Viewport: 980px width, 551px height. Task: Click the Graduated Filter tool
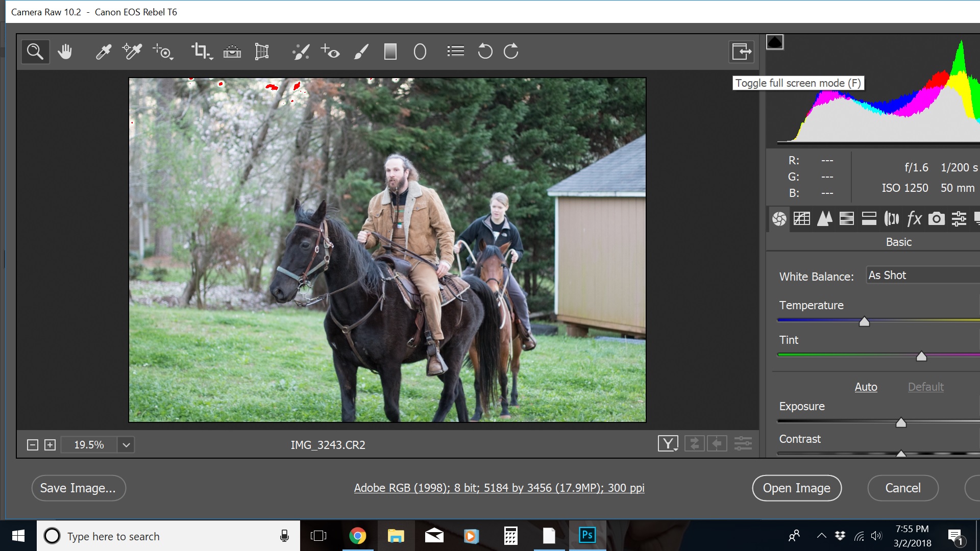coord(389,51)
